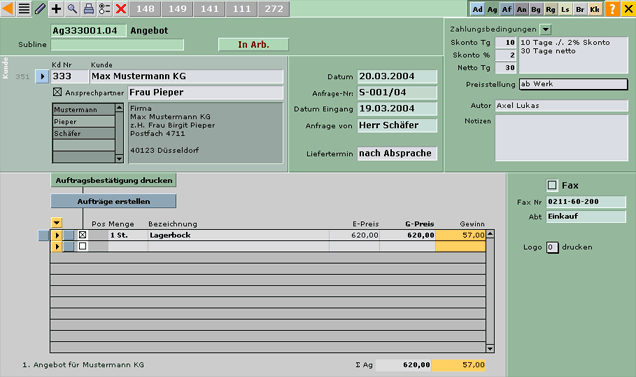Switch to the Rg module tab
636x377 pixels.
[x=550, y=9]
